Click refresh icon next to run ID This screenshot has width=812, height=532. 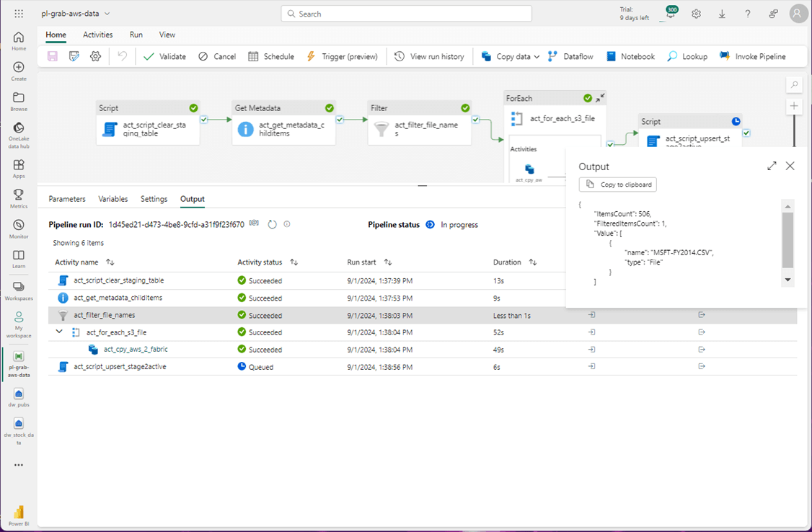tap(272, 224)
